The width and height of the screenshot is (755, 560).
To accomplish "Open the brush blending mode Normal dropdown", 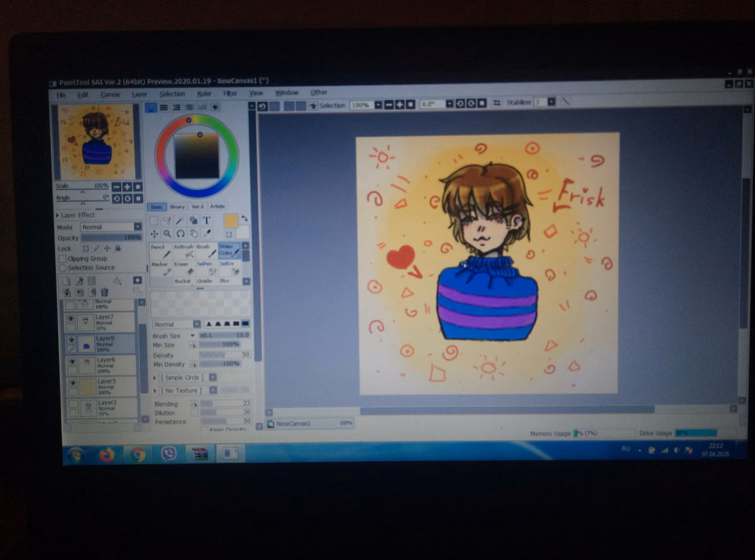I will [177, 324].
